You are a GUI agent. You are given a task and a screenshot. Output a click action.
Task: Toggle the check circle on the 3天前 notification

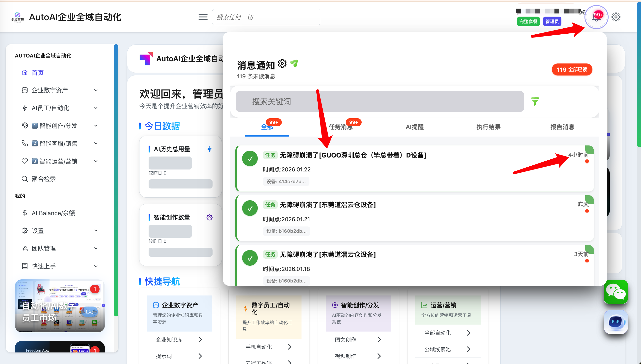point(250,258)
